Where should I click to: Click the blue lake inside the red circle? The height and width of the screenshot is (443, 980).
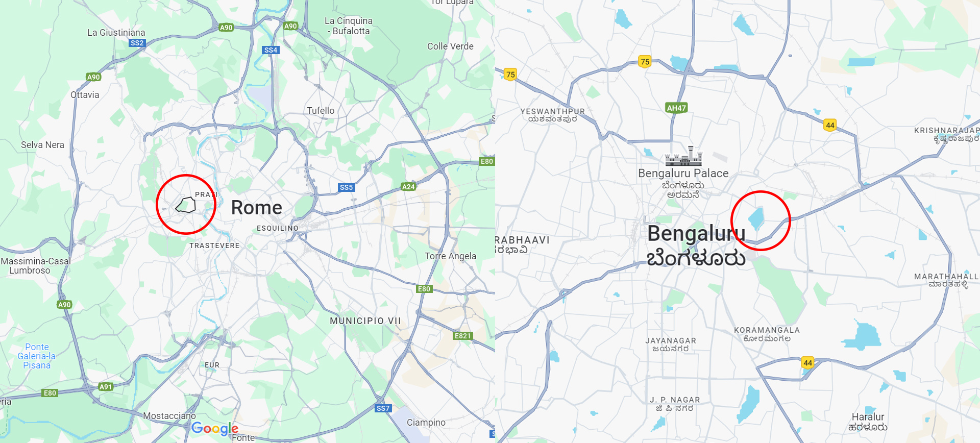[756, 218]
